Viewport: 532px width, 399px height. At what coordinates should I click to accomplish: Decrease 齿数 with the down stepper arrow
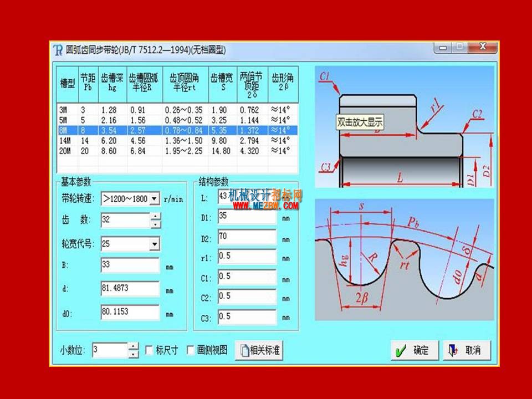(x=155, y=224)
